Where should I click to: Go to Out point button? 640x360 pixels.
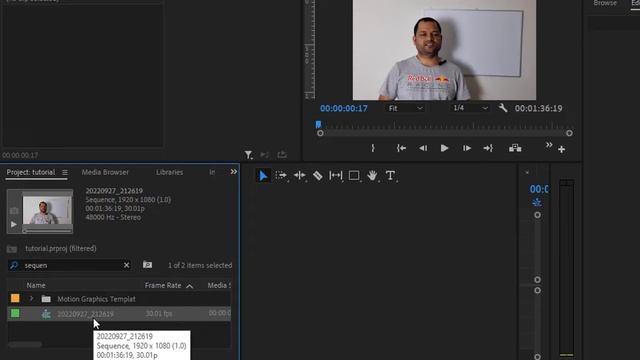(x=488, y=148)
